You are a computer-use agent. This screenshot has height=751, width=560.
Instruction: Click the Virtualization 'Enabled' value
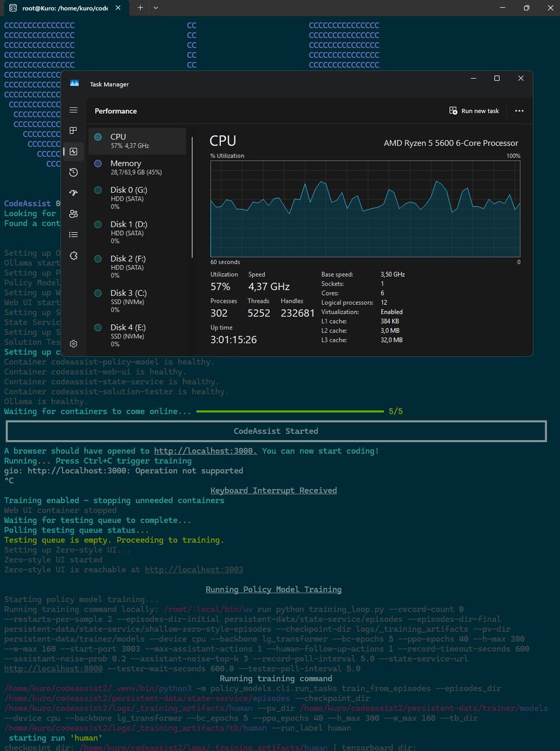pos(392,312)
